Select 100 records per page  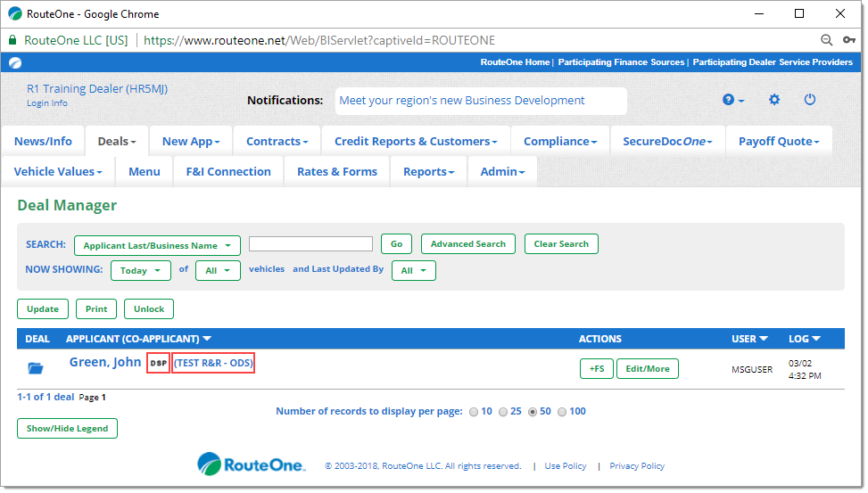coord(562,412)
